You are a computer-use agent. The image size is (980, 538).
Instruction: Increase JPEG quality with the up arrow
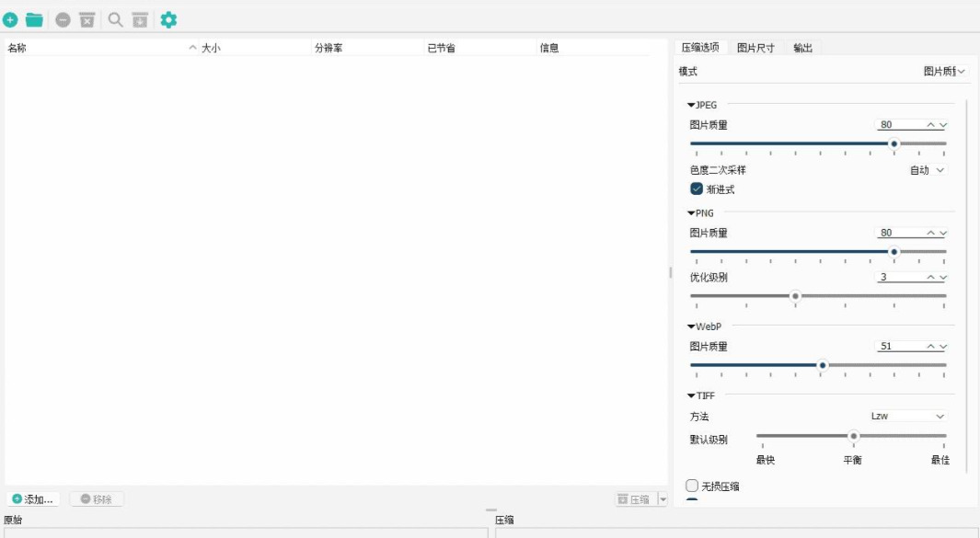pyautogui.click(x=930, y=125)
